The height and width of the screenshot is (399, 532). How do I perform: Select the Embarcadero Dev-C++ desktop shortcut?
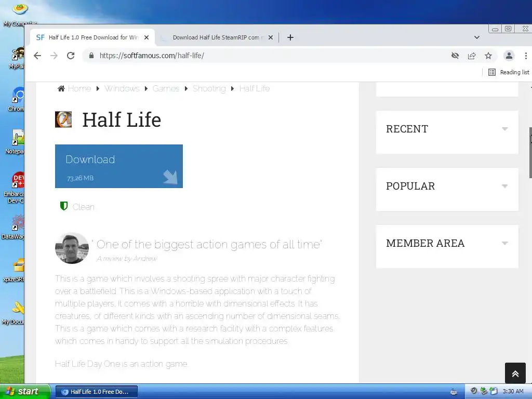(14, 188)
